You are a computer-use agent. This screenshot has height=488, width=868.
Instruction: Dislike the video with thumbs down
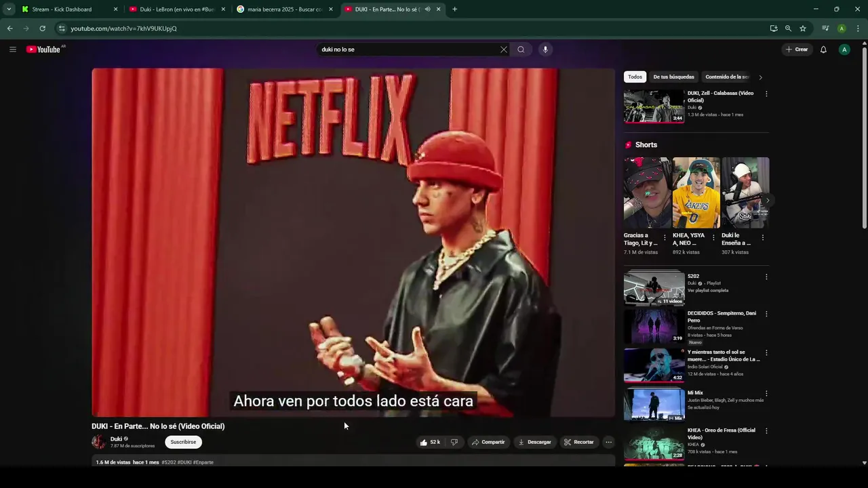point(454,442)
